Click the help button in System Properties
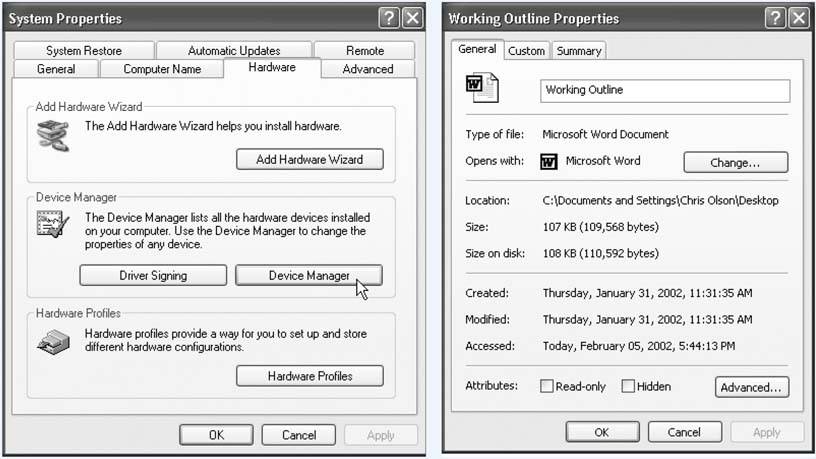The width and height of the screenshot is (816, 459). point(389,18)
